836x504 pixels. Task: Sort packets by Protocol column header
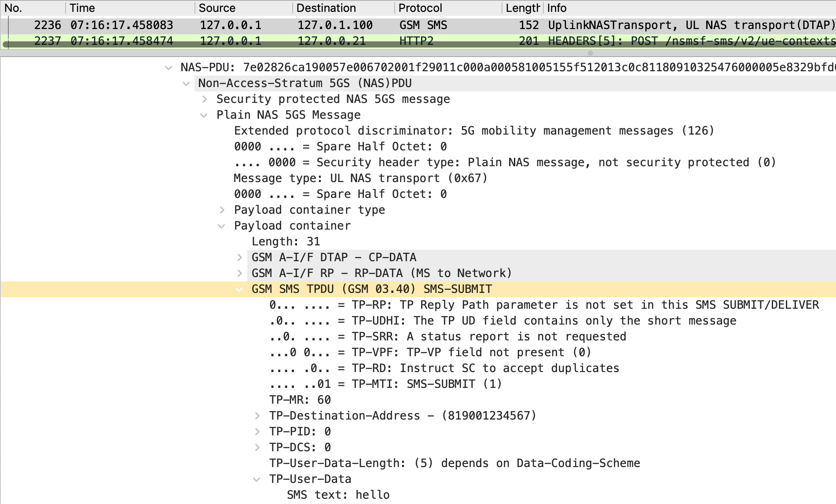(x=420, y=8)
